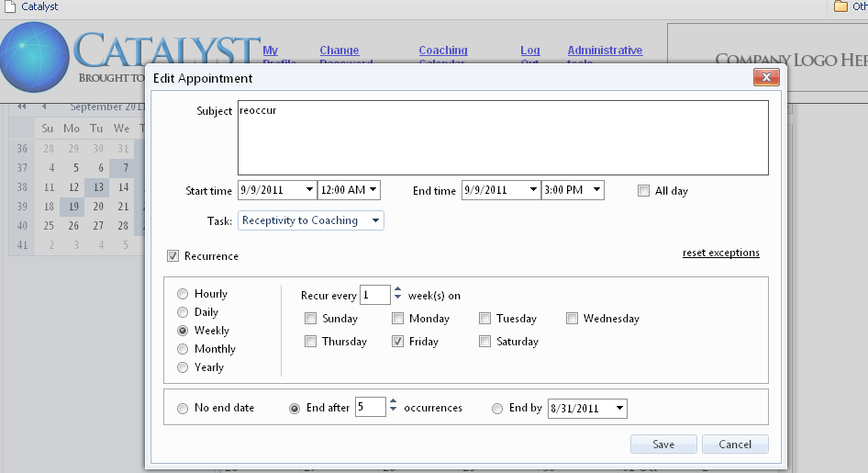Click the Catalyst globe logo
Image resolution: width=868 pixels, height=473 pixels.
(x=35, y=57)
